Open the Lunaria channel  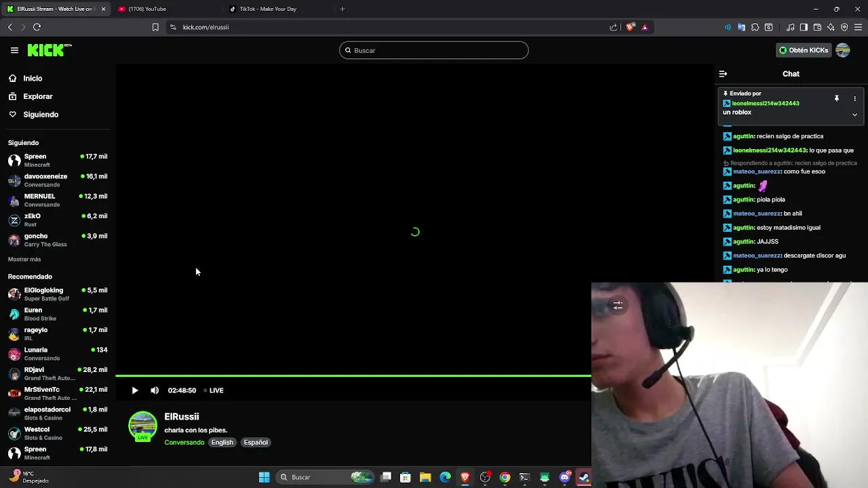point(58,354)
